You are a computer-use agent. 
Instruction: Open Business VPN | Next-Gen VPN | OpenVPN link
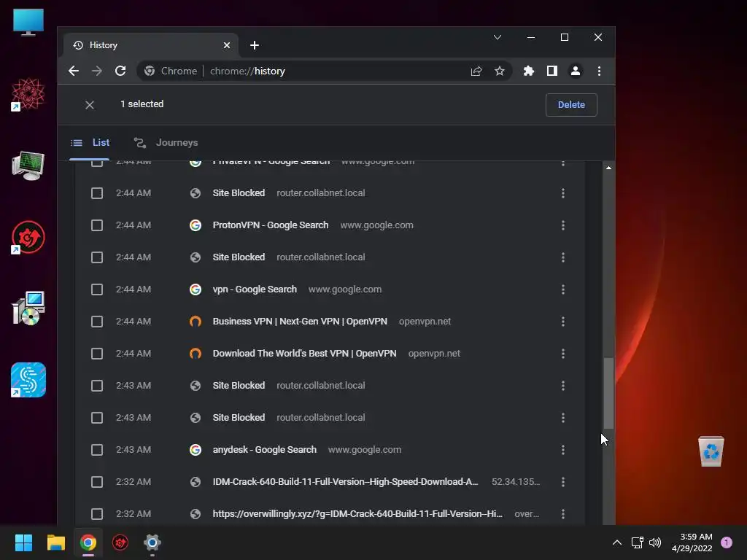pyautogui.click(x=300, y=322)
